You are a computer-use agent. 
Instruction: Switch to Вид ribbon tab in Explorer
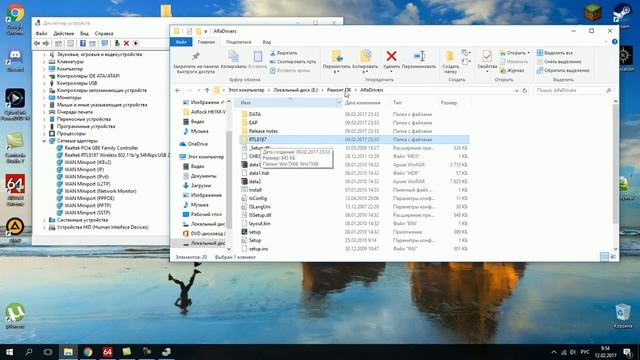point(267,42)
